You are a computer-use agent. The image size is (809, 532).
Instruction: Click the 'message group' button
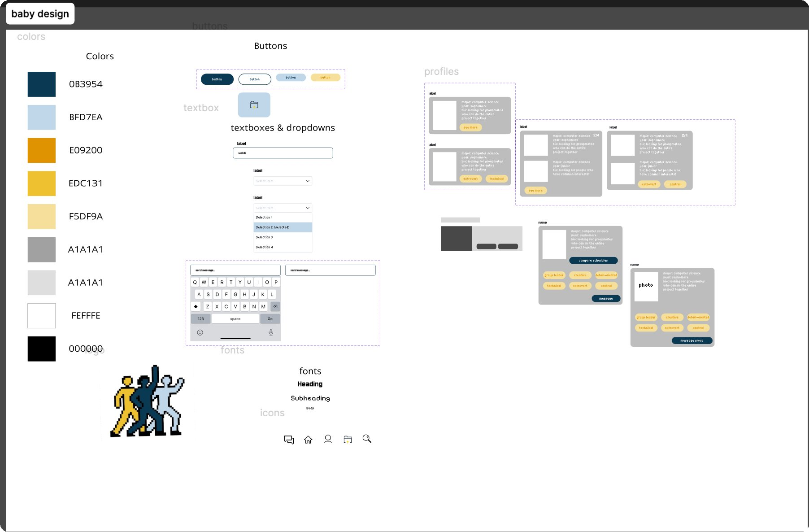(x=692, y=341)
